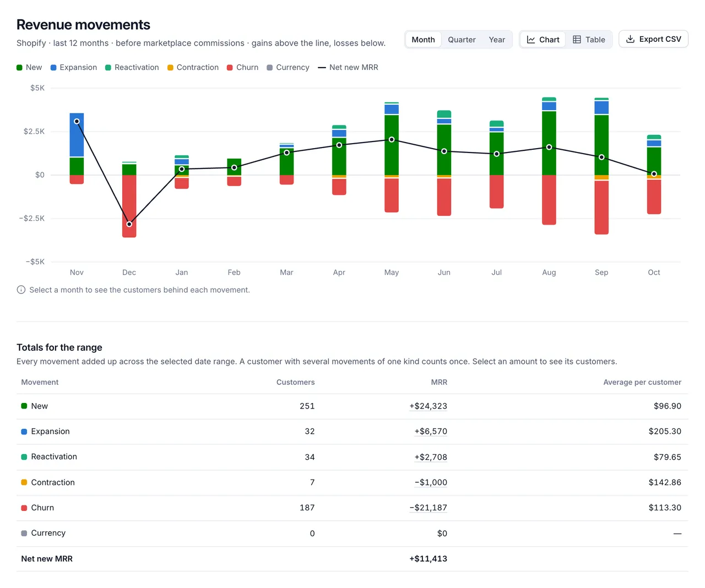Click the blue Expansion swatch in totals table
The width and height of the screenshot is (705, 588).
24,432
